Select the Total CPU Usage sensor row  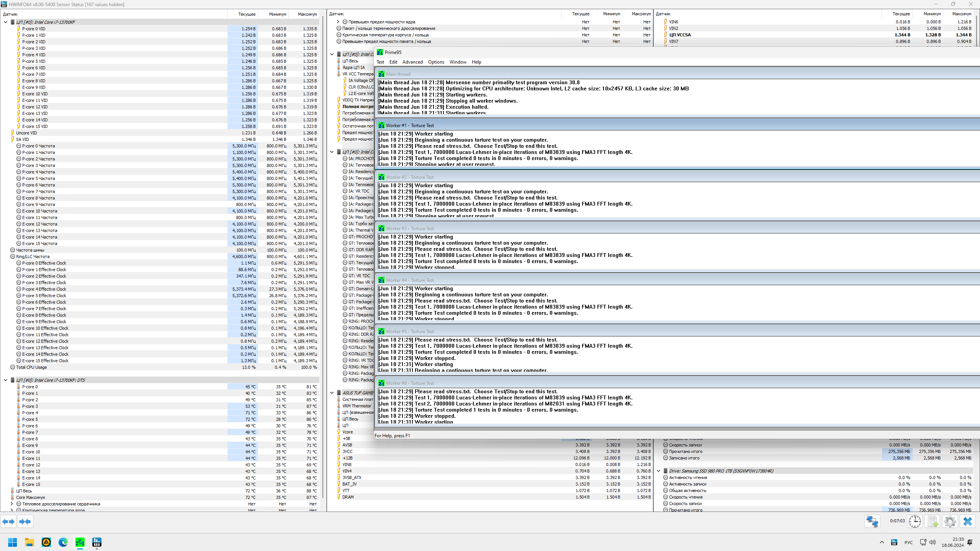point(31,367)
